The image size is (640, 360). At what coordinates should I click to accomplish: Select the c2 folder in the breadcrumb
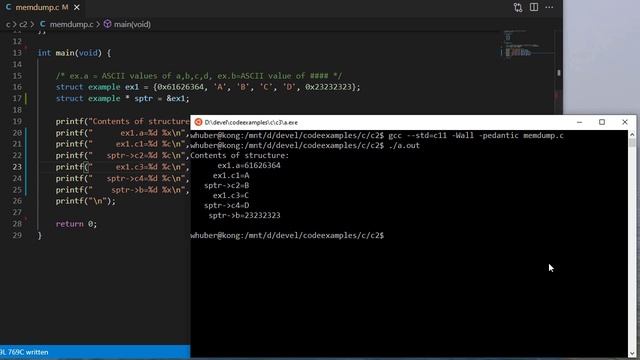point(23,24)
